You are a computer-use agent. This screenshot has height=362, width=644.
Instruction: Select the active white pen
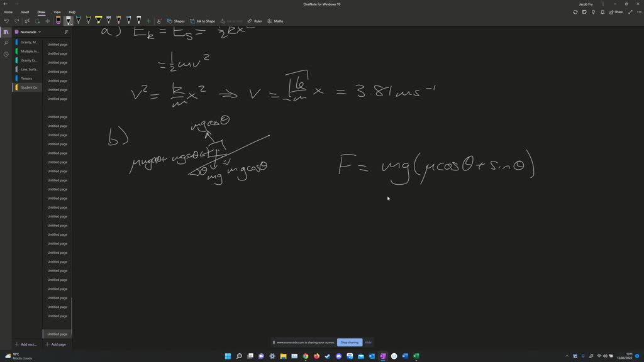click(x=68, y=20)
